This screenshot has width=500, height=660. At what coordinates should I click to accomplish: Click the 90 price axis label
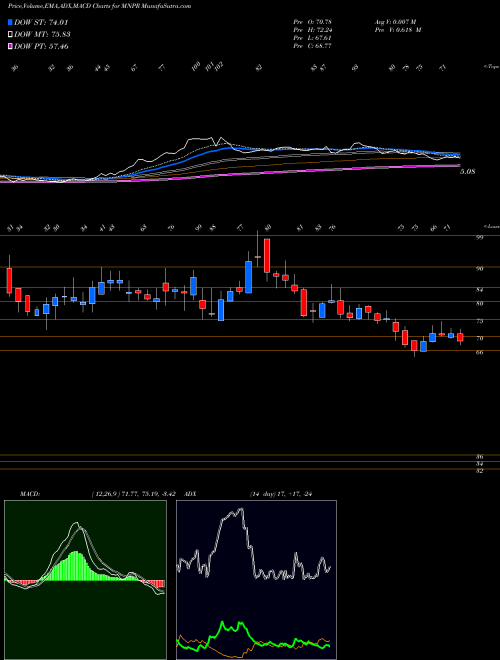pos(479,269)
